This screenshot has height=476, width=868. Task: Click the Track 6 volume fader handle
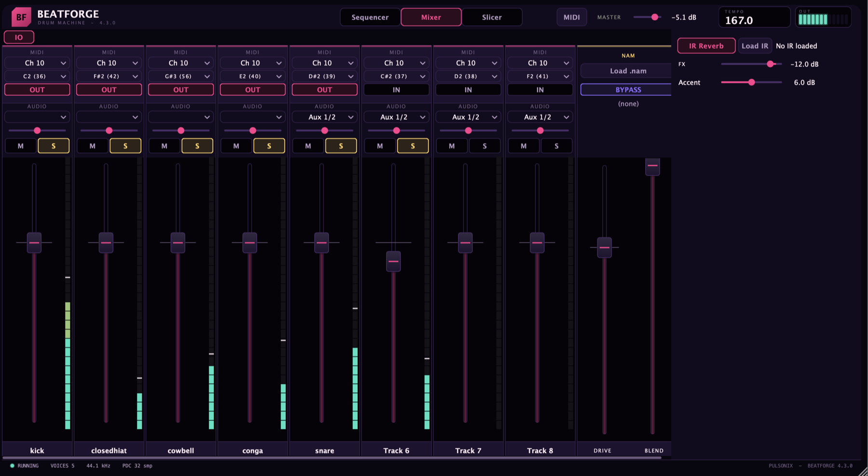[x=393, y=261]
